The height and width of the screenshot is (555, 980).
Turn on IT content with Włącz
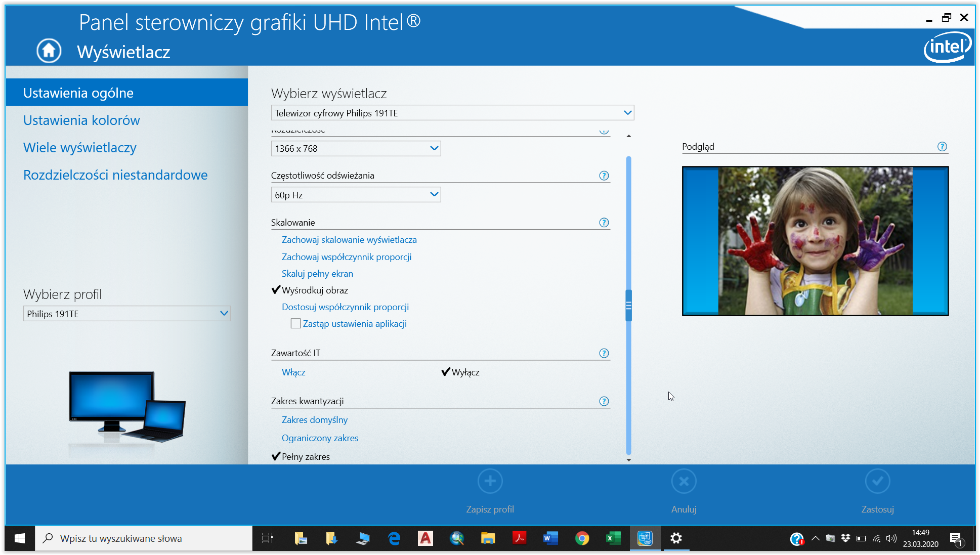tap(293, 372)
